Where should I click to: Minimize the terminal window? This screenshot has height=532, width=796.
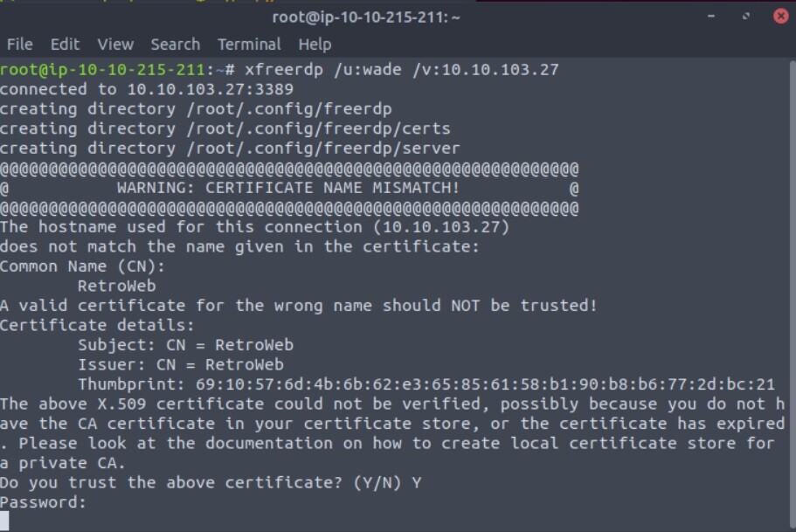coord(715,15)
